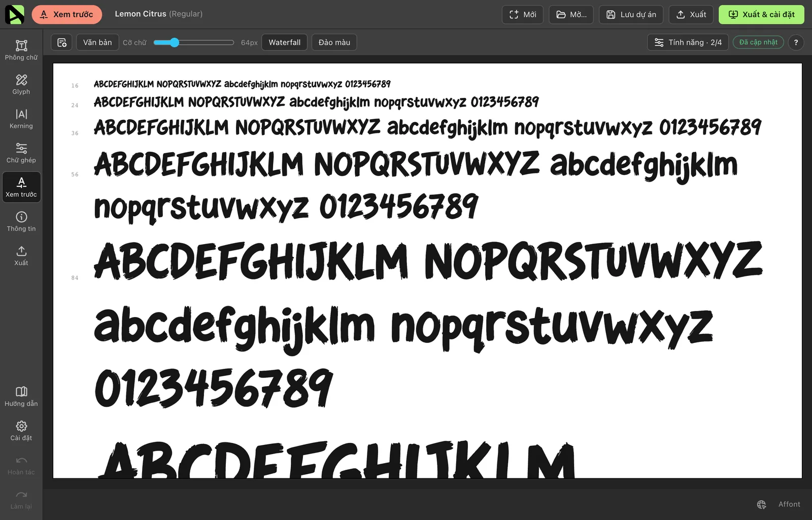Toggle Đảo màu color inversion

334,43
